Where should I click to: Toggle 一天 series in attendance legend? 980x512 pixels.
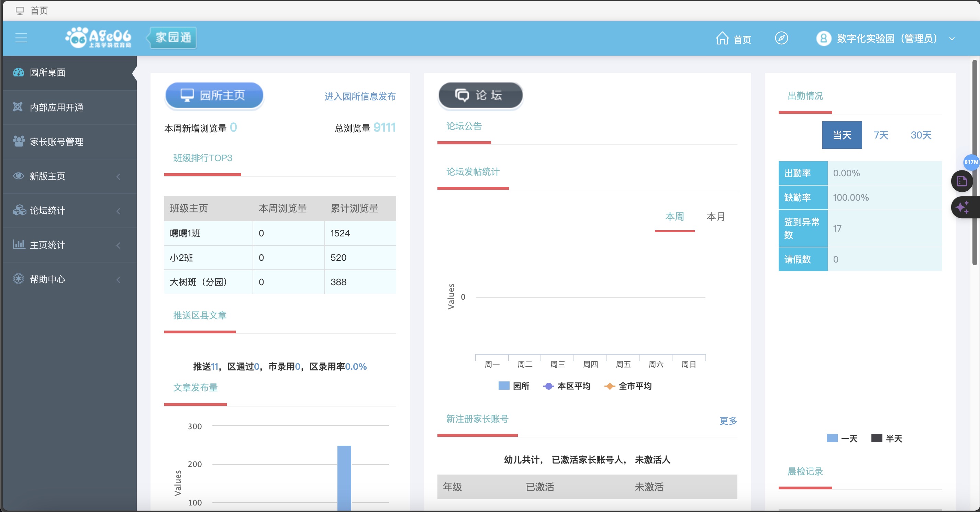[842, 438]
